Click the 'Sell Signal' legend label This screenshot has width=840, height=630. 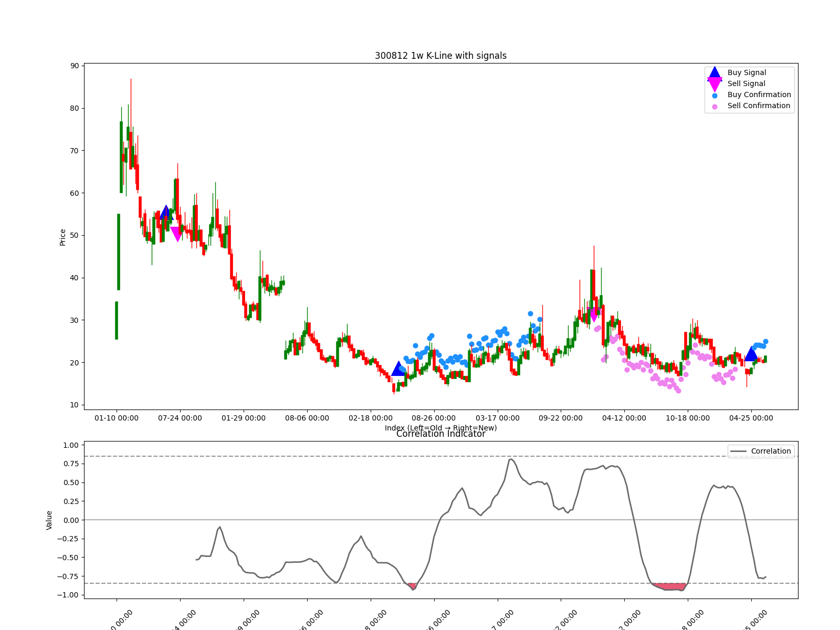[x=746, y=84]
